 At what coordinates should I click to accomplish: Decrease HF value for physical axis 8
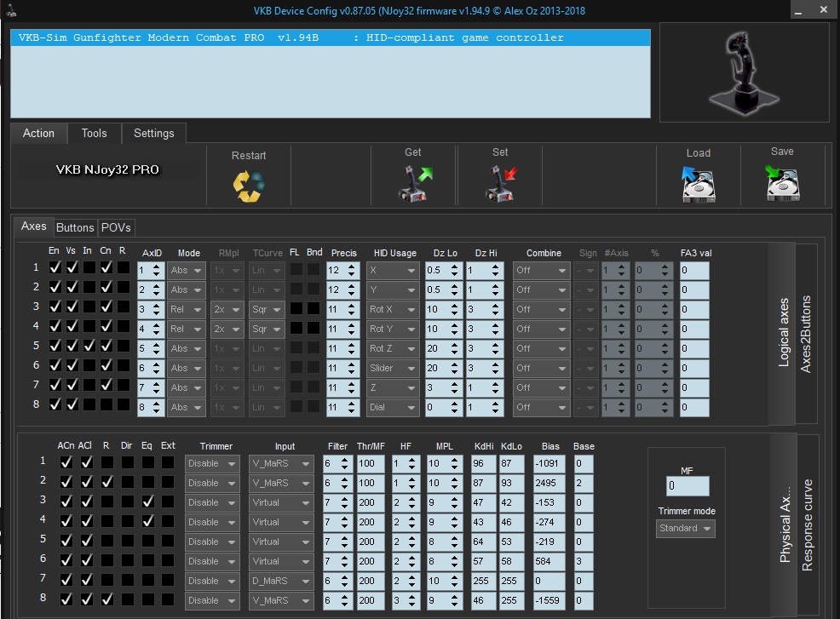[411, 604]
